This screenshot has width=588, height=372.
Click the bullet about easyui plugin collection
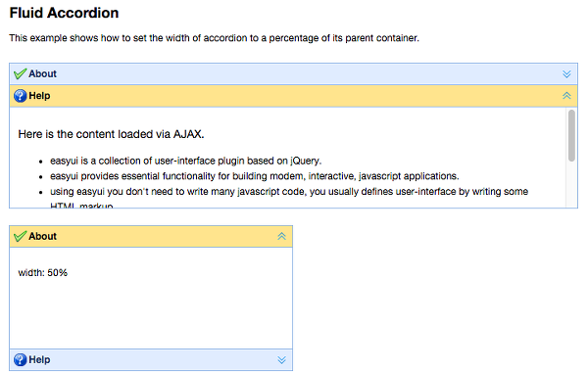[x=185, y=162]
